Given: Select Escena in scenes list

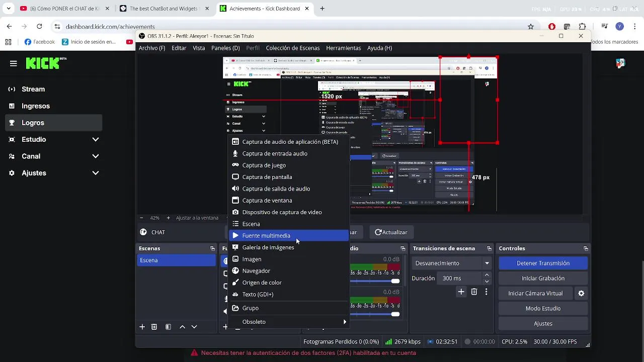Looking at the screenshot, I should click(x=176, y=260).
